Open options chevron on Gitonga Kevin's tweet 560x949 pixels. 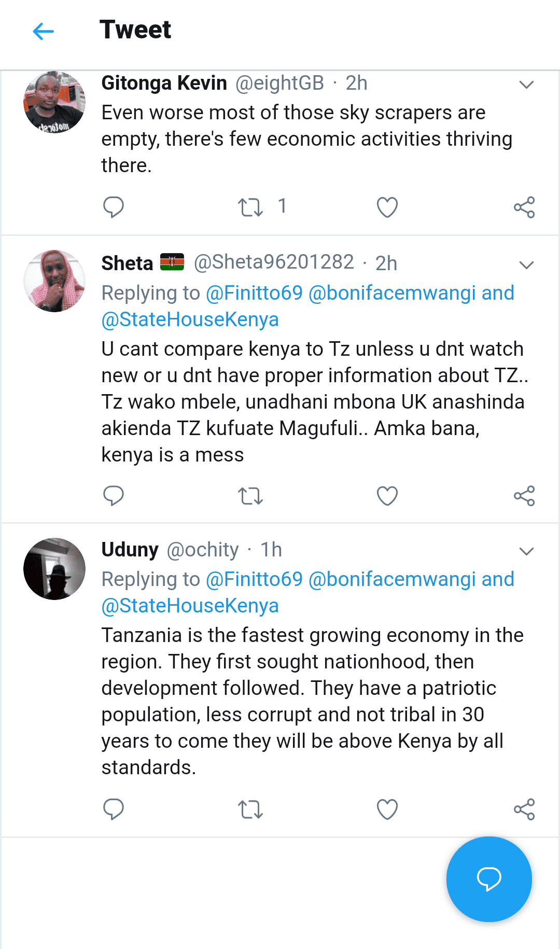(x=526, y=85)
